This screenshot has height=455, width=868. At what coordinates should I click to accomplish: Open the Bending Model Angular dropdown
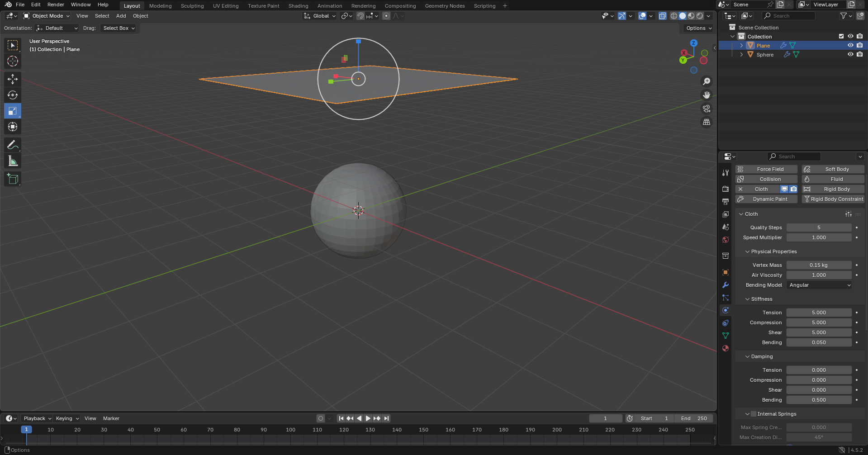tap(819, 285)
